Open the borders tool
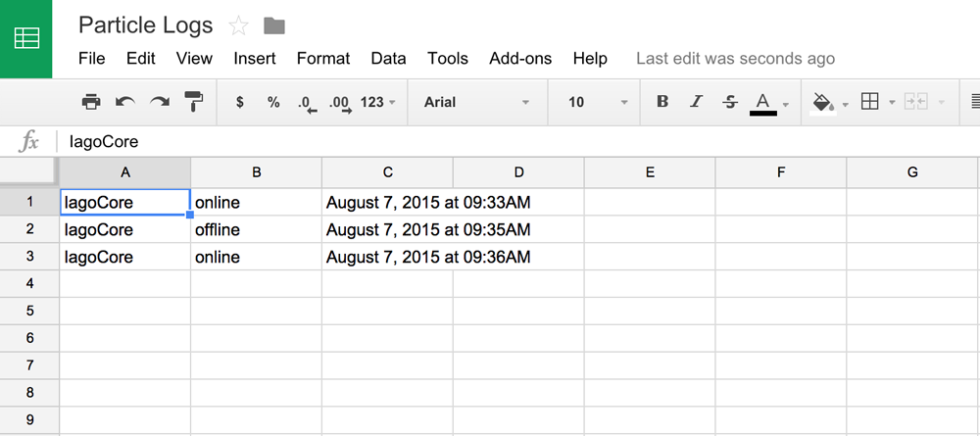 coord(869,102)
